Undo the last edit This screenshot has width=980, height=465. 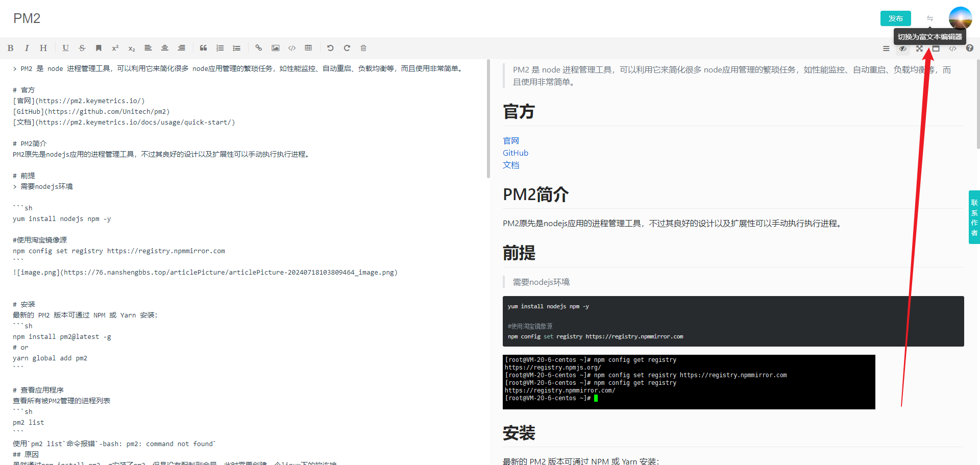[330, 48]
